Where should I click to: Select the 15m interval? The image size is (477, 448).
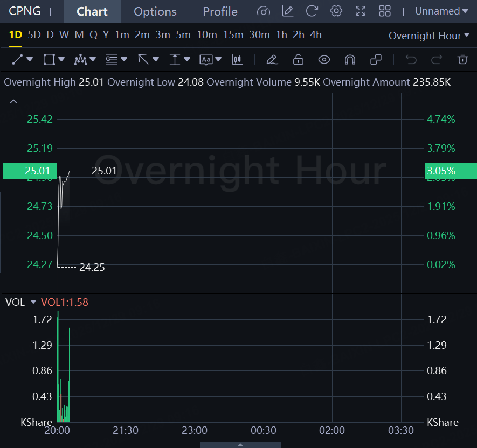tap(233, 35)
